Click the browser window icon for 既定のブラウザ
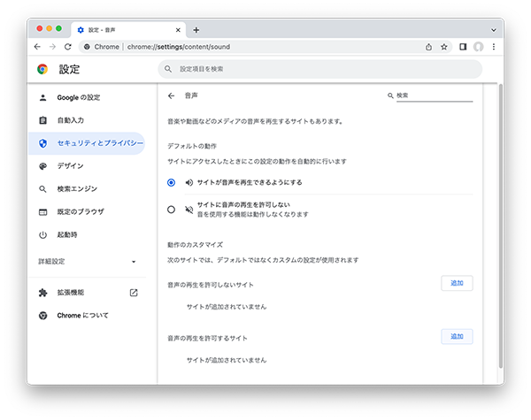The width and height of the screenshot is (531, 420). 42,212
